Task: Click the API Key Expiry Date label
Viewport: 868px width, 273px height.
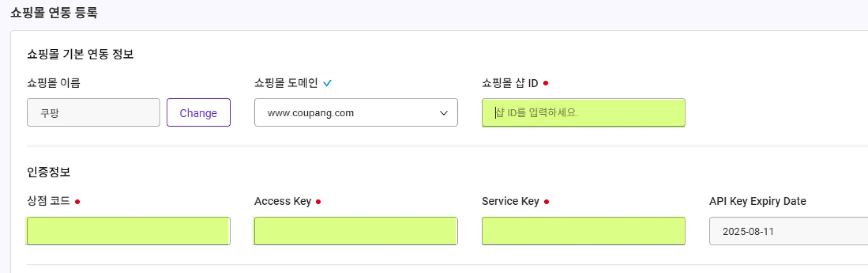Action: coord(757,201)
